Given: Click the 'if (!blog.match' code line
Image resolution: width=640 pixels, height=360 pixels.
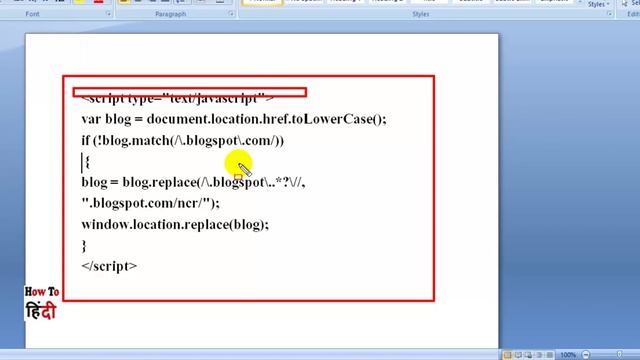Looking at the screenshot, I should (x=182, y=141).
